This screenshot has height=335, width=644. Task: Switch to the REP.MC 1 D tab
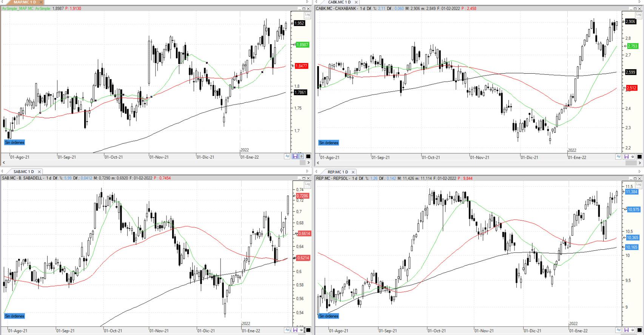click(x=338, y=172)
